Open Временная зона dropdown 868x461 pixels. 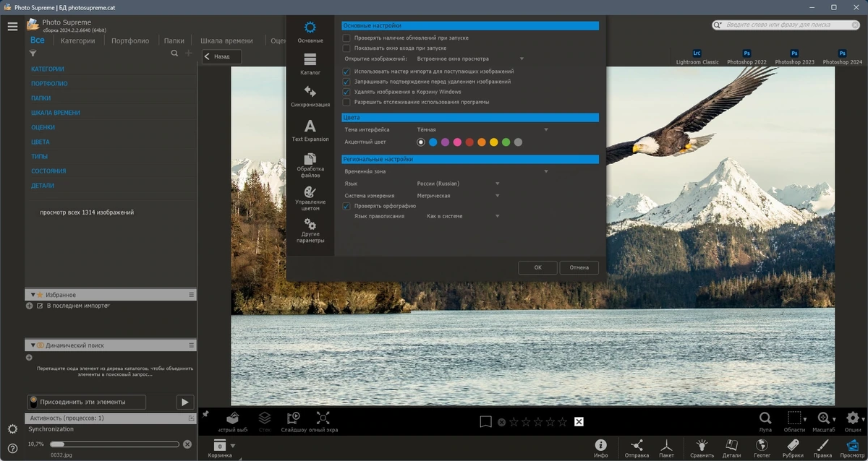tap(482, 171)
